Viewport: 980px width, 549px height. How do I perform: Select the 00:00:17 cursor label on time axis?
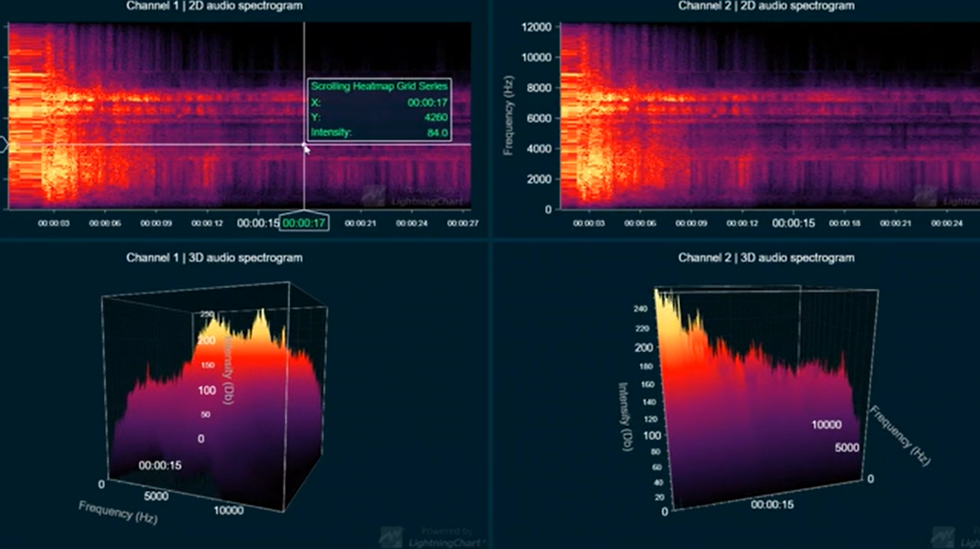pyautogui.click(x=304, y=223)
